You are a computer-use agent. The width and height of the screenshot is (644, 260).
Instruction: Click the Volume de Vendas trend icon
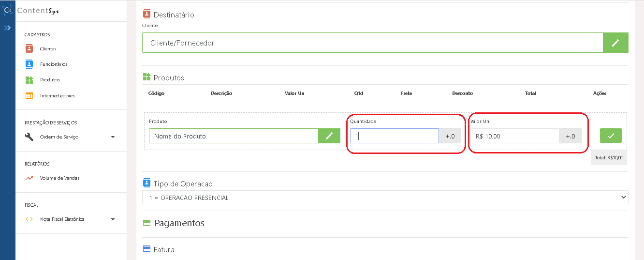coord(29,178)
